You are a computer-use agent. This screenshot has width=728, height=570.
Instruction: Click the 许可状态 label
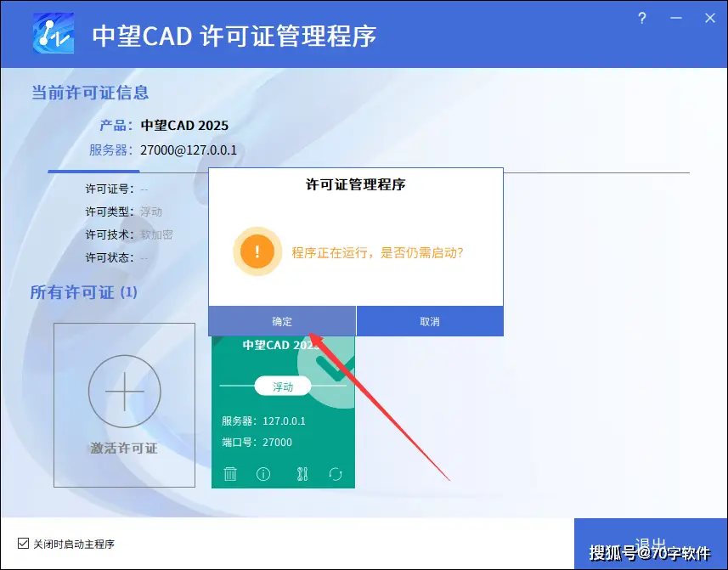(110, 257)
